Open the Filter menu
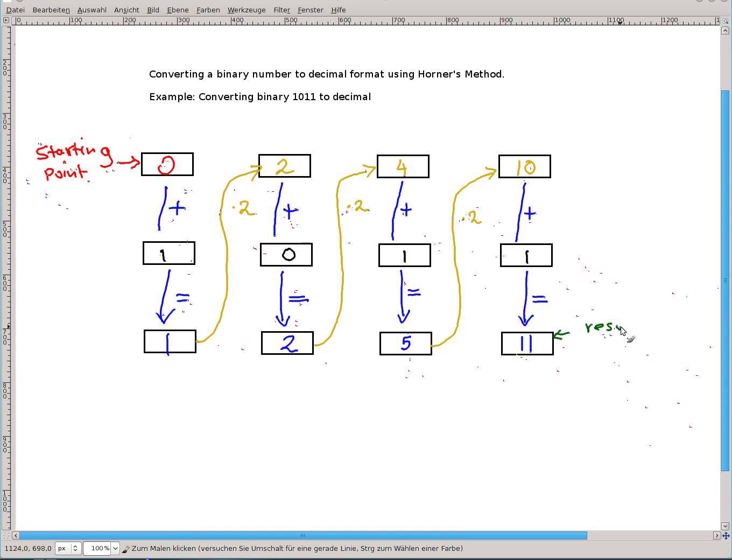The width and height of the screenshot is (732, 560). 281,10
